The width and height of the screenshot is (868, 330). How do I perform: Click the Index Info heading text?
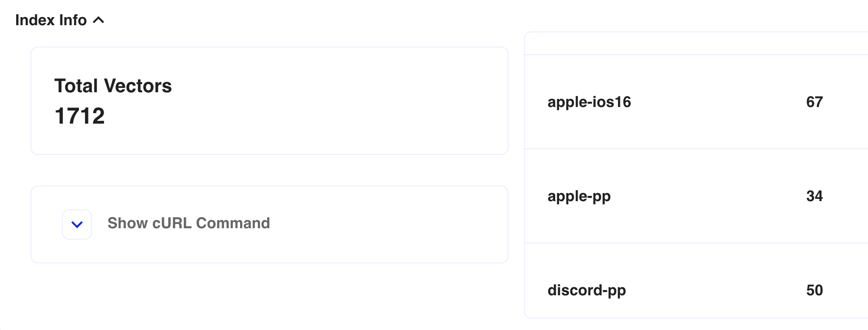click(51, 20)
